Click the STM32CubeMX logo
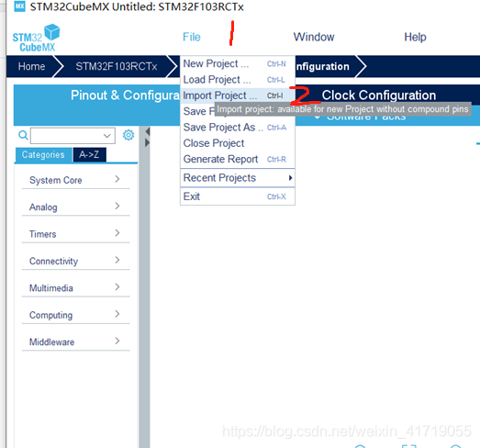The image size is (480, 448). [x=36, y=38]
